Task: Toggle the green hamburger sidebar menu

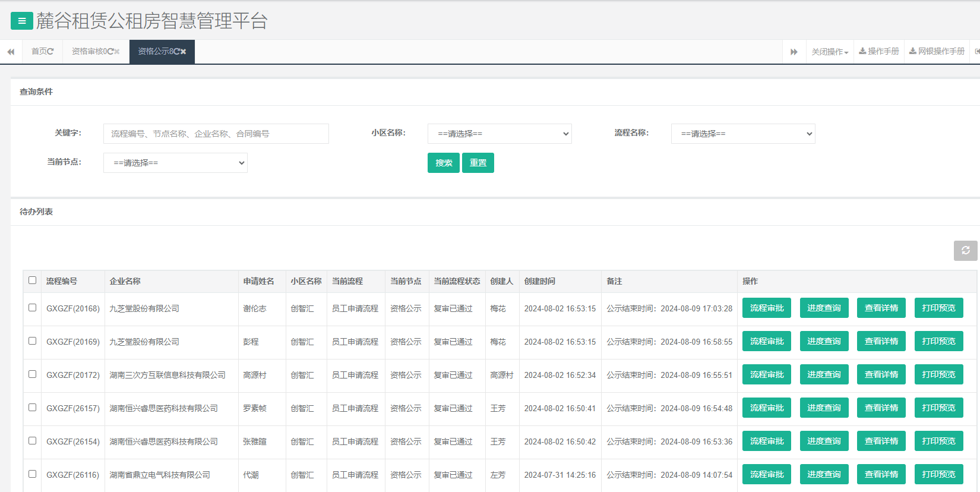Action: click(22, 21)
